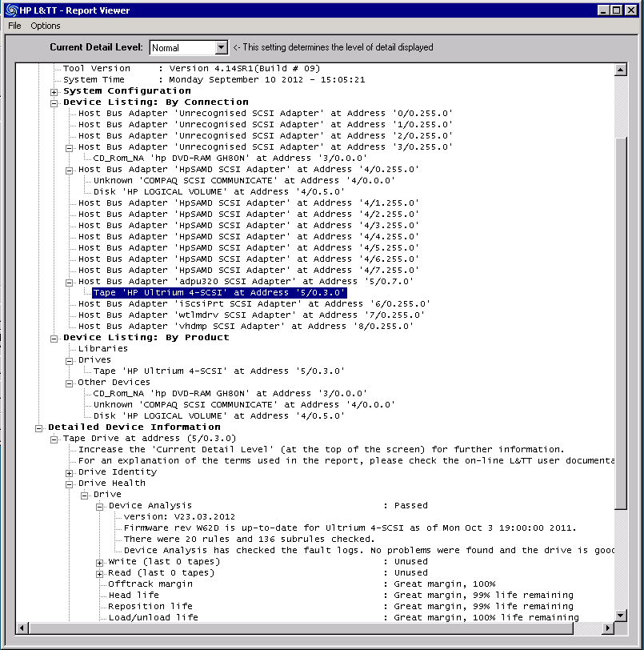Select adapter at address '1/0.255.0'
644x650 pixels.
click(266, 124)
